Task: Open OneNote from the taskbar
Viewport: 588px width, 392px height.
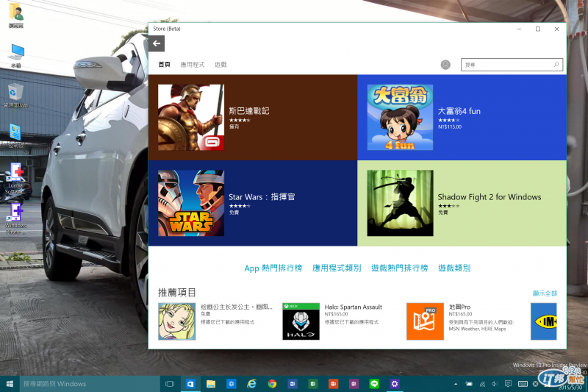Action: click(x=354, y=384)
